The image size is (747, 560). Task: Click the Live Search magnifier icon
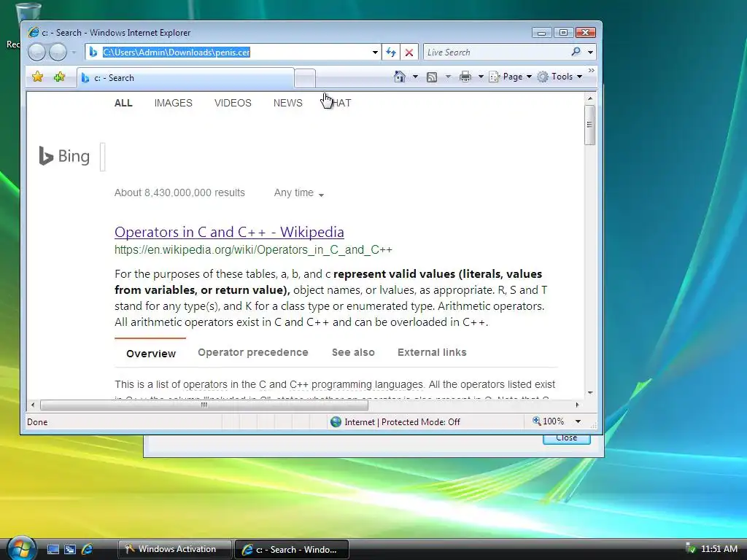(576, 52)
